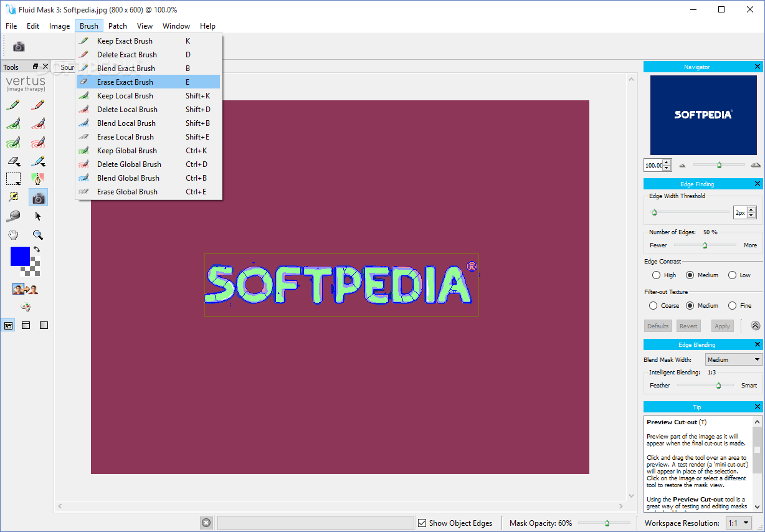Choose the Hand pan tool
This screenshot has width=765, height=532.
tap(13, 235)
